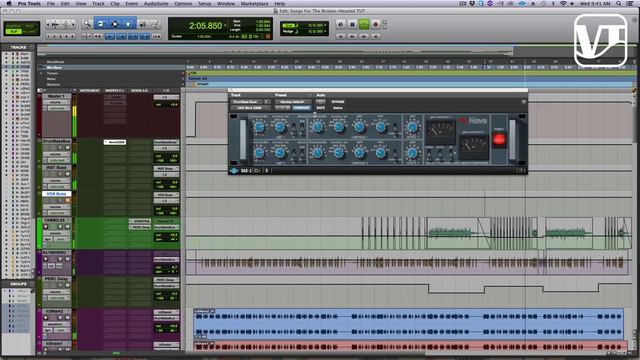Screen dimensions: 640x360
Task: Open the Clip menu
Action: tap(115, 3)
